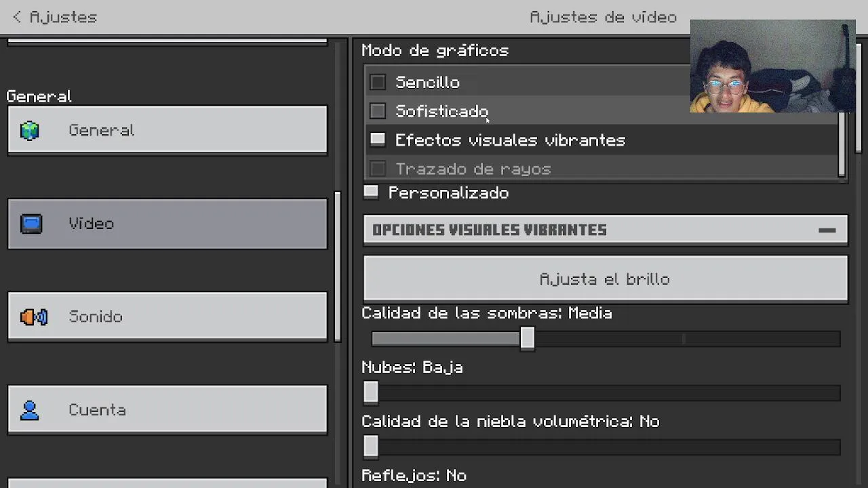Click the Modo de gráficos label

[x=435, y=51]
